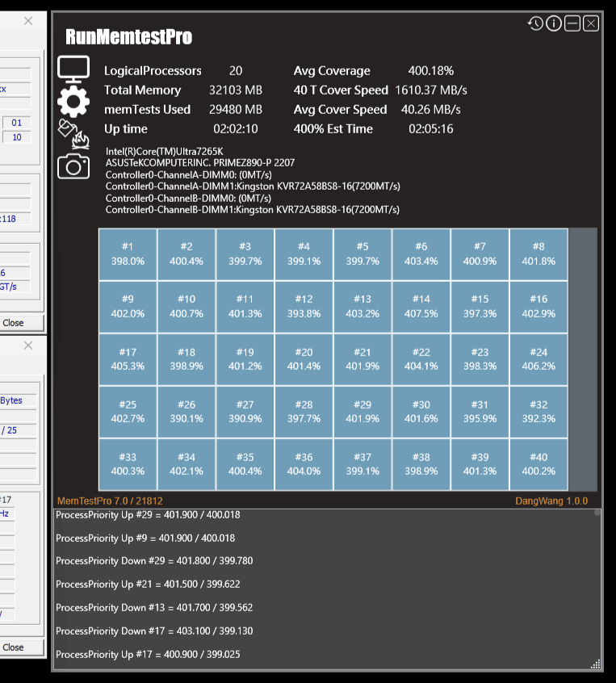
Task: Click the resize grip at log corner
Action: [x=596, y=664]
